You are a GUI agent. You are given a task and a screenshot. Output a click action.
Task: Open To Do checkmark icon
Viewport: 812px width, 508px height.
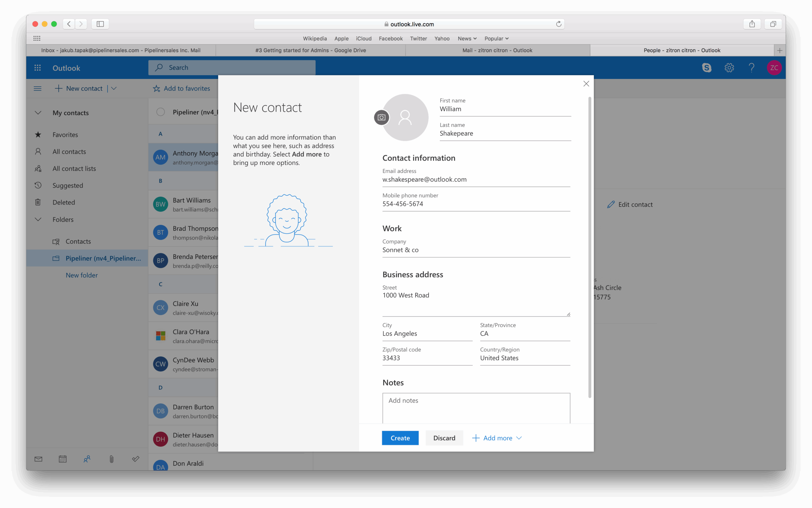136,459
